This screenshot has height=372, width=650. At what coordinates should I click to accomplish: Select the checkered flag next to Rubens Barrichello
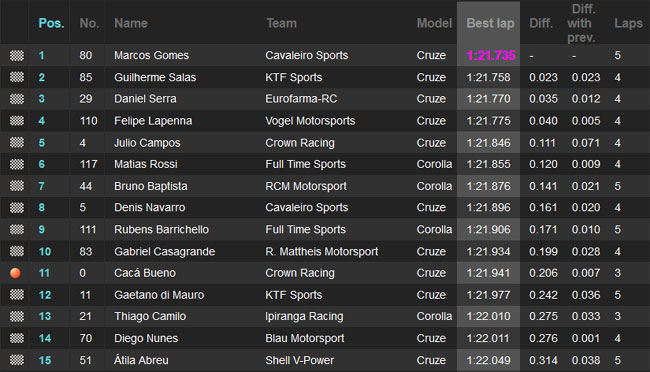(x=17, y=229)
